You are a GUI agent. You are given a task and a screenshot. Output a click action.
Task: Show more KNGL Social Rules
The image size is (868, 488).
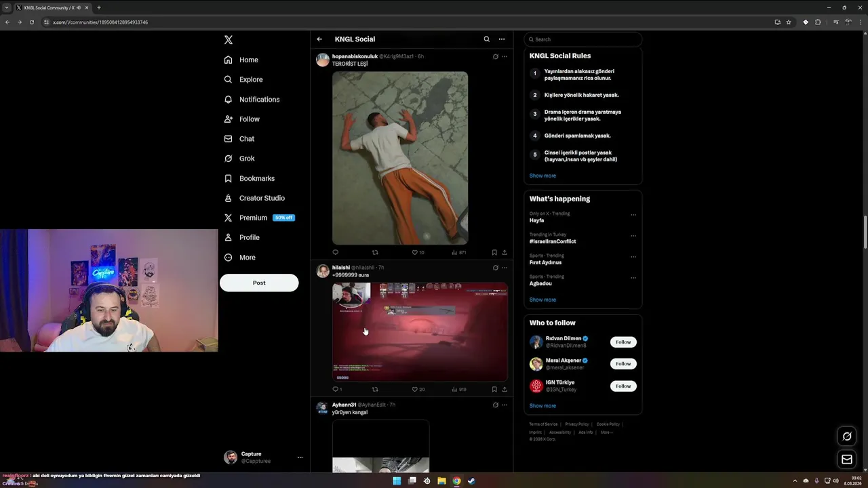coord(542,176)
